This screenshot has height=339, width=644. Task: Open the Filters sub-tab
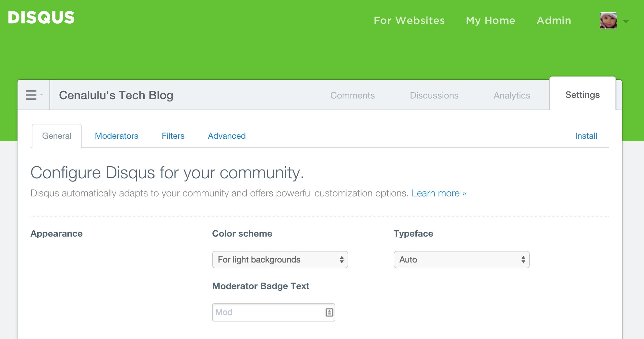[173, 136]
